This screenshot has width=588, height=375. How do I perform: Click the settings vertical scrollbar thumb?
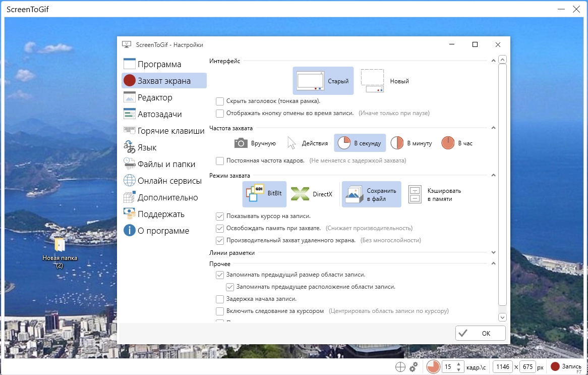[x=502, y=185]
